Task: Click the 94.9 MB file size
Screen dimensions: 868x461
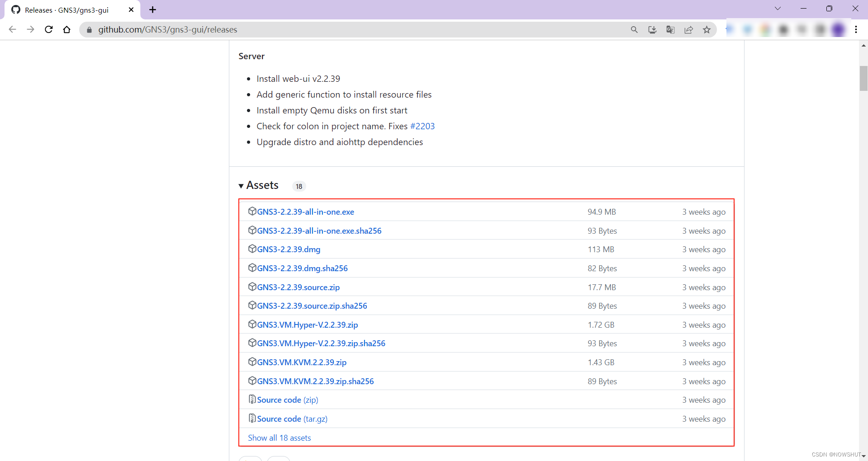Action: [602, 212]
